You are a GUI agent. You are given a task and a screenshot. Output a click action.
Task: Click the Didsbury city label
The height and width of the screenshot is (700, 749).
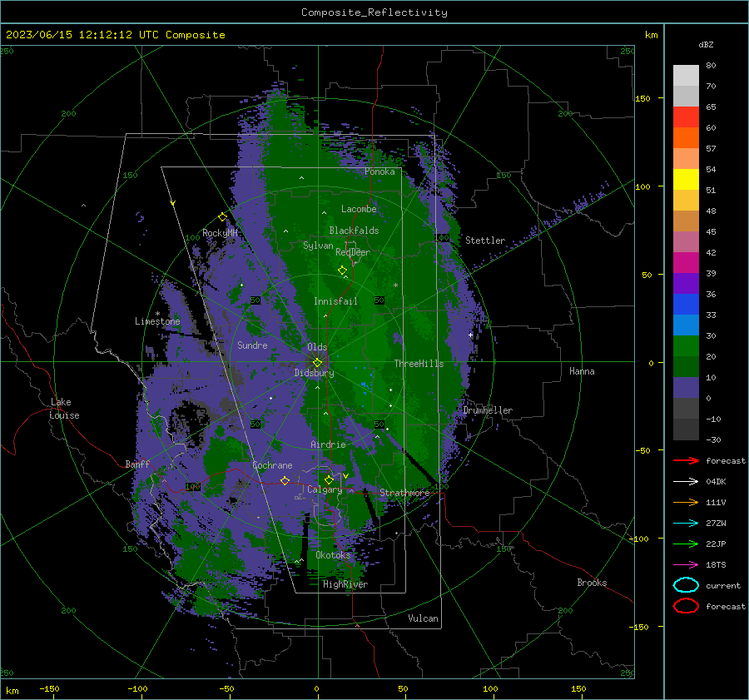[314, 373]
